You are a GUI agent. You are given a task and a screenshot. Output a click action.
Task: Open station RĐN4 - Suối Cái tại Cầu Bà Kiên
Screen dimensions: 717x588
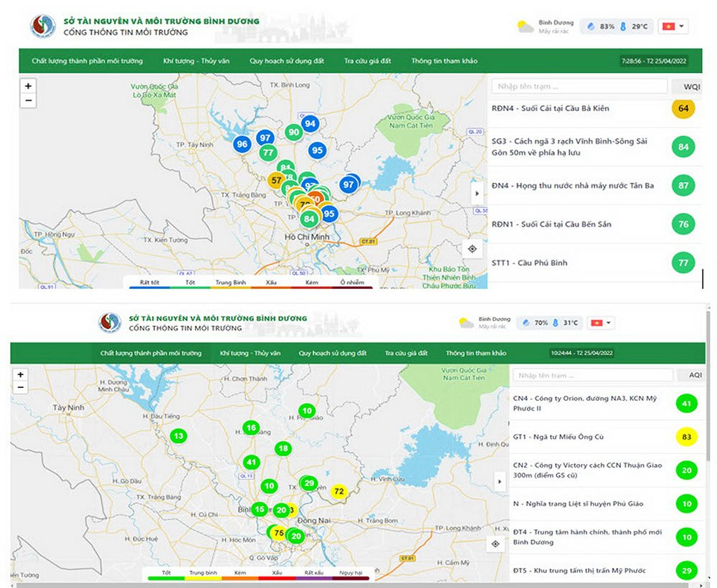pyautogui.click(x=550, y=108)
